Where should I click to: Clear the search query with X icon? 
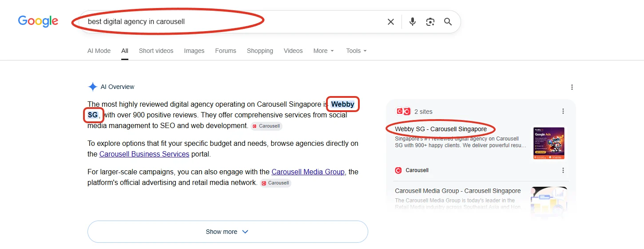pos(391,22)
